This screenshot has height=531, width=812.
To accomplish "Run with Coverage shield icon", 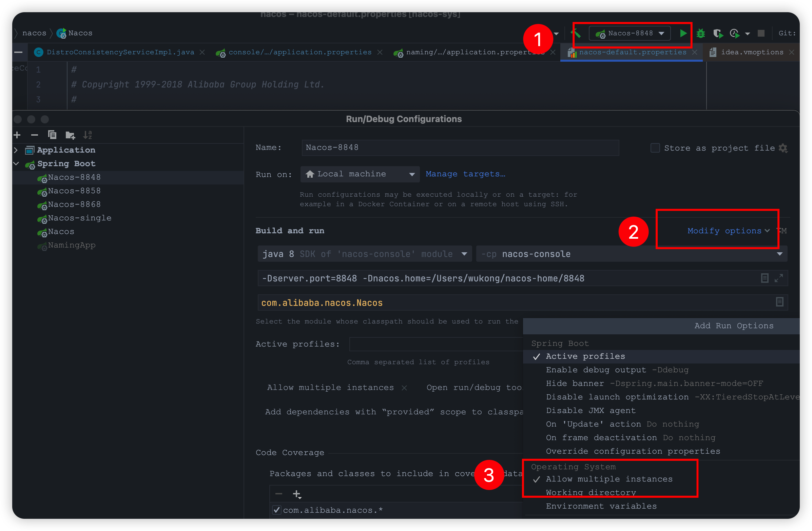I will [717, 33].
